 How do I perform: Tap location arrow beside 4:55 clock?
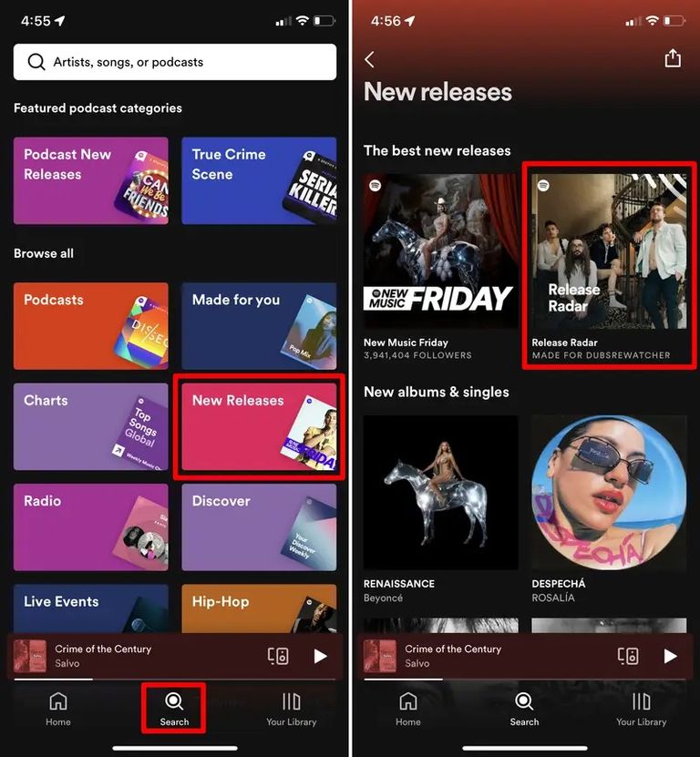60,21
